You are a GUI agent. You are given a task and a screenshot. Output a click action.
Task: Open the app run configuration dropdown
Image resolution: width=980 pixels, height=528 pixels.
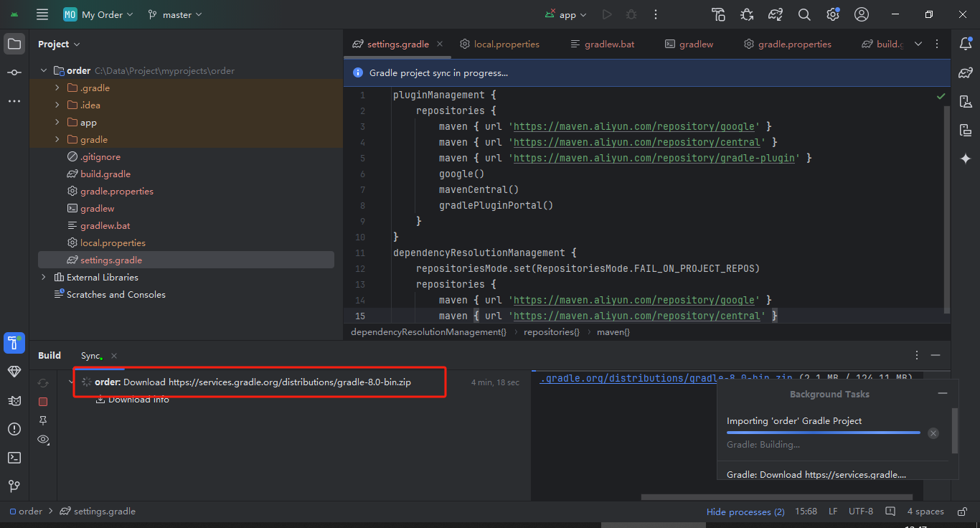pos(565,14)
